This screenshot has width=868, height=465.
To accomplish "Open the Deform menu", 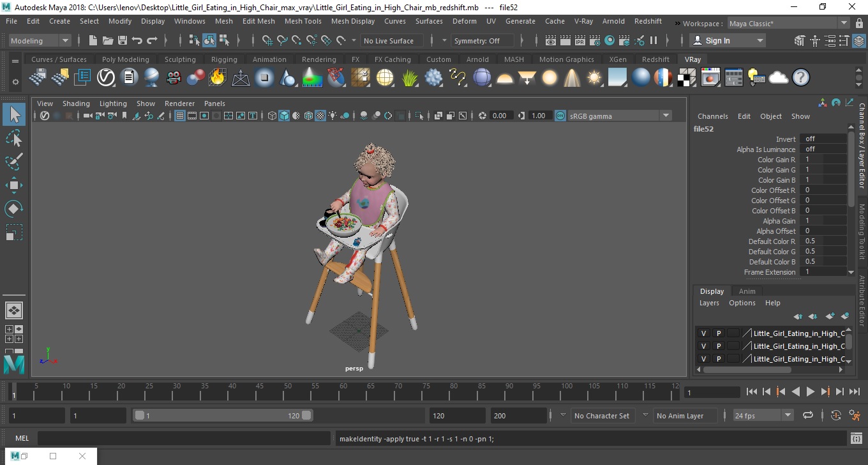I will pyautogui.click(x=464, y=21).
